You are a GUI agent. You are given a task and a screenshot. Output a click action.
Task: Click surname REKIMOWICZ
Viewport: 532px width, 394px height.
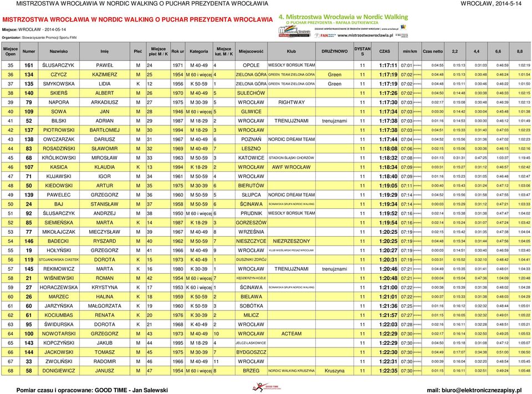59,269
